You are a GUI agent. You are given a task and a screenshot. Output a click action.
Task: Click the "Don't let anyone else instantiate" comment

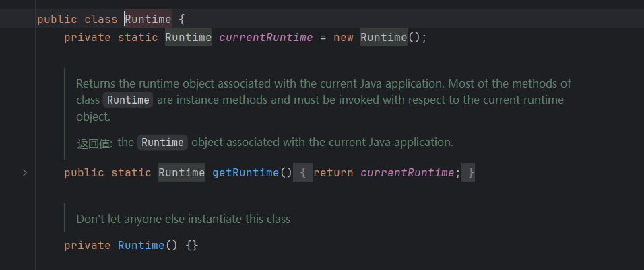[x=183, y=219]
